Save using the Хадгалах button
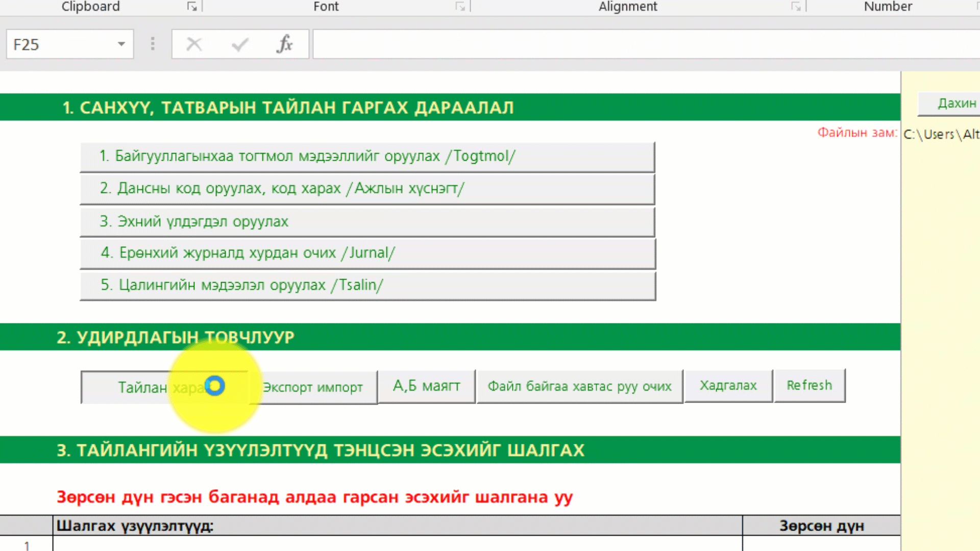 (728, 386)
